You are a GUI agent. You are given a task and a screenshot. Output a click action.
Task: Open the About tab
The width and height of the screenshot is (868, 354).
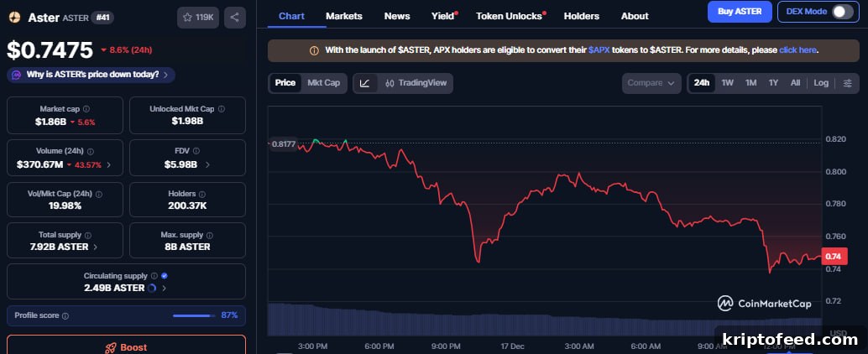click(x=635, y=16)
